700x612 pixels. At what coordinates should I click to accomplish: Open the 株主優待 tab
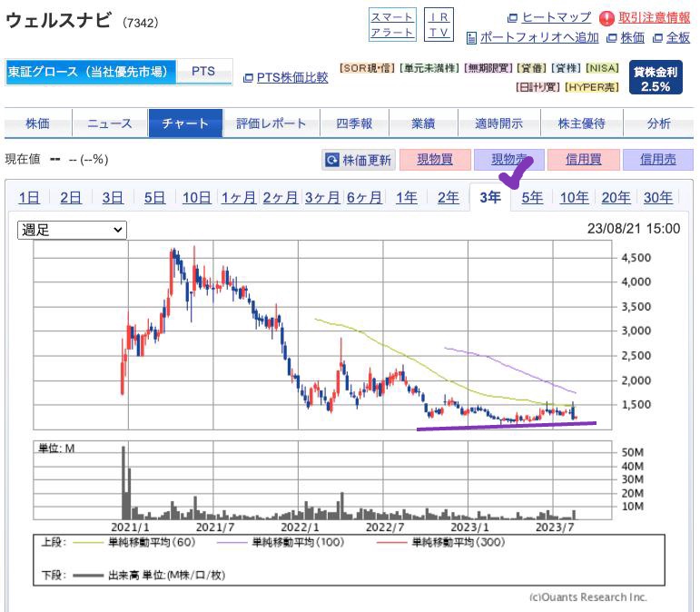tap(582, 123)
